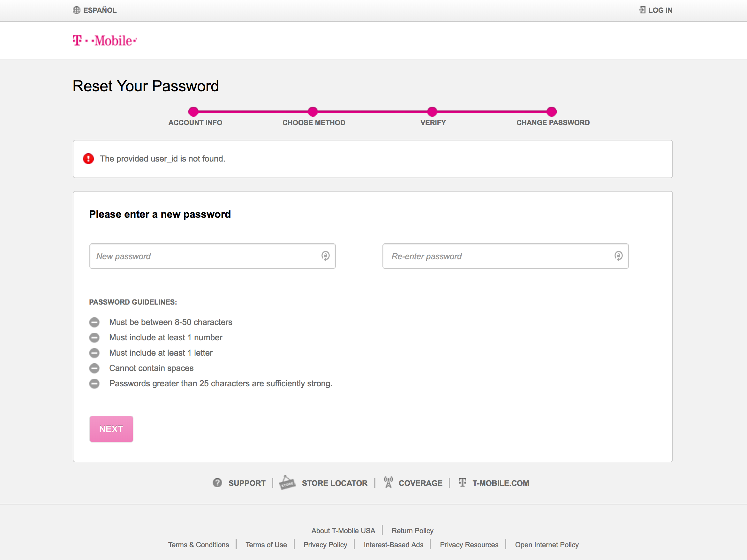Click the Change Password step indicator
Screen dimensions: 747x560
tap(552, 111)
